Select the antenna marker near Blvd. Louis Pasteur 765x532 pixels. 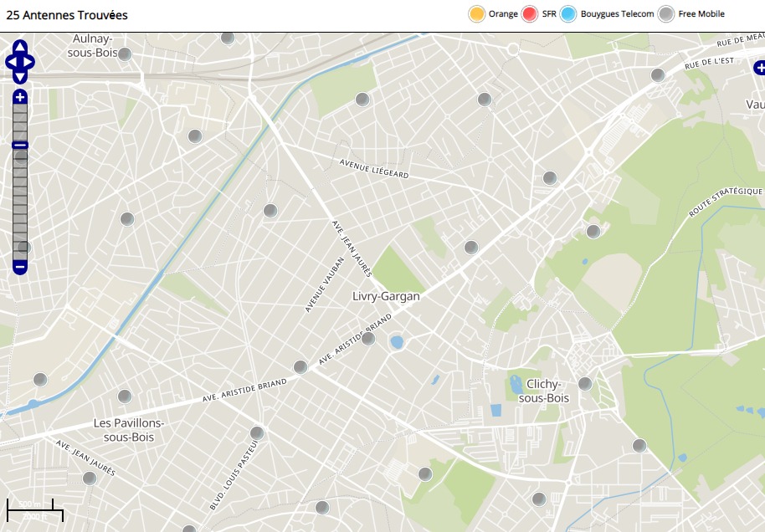[x=257, y=433]
